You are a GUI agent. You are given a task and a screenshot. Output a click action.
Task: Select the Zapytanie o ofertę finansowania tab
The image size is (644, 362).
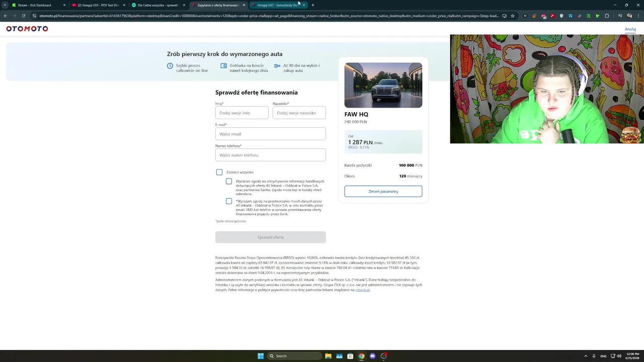(x=217, y=5)
